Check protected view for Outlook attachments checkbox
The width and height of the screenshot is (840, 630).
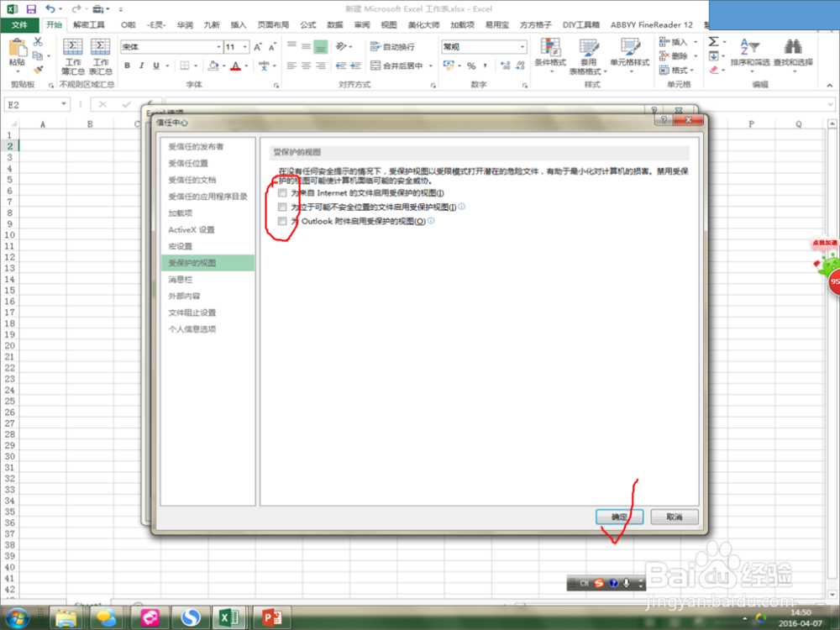[282, 221]
